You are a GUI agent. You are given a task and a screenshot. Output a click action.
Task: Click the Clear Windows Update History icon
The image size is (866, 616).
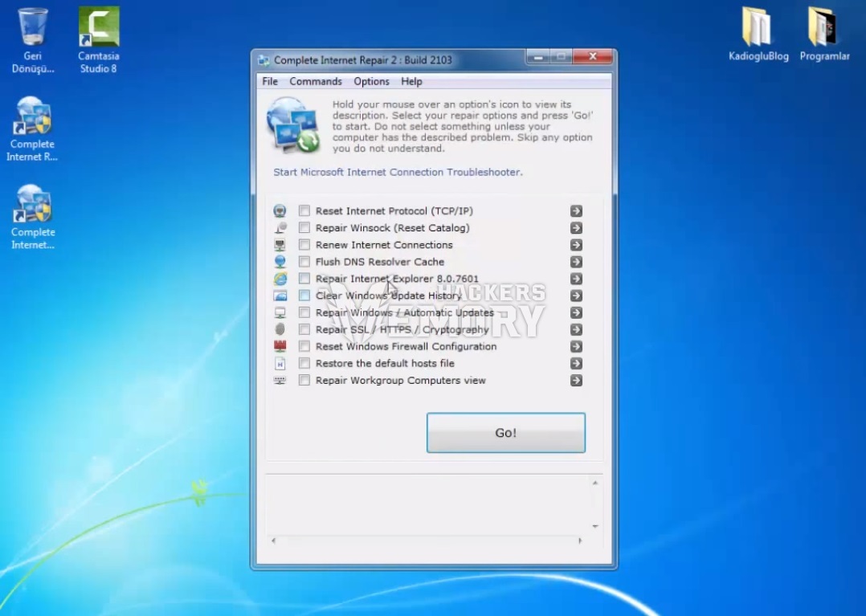[280, 296]
